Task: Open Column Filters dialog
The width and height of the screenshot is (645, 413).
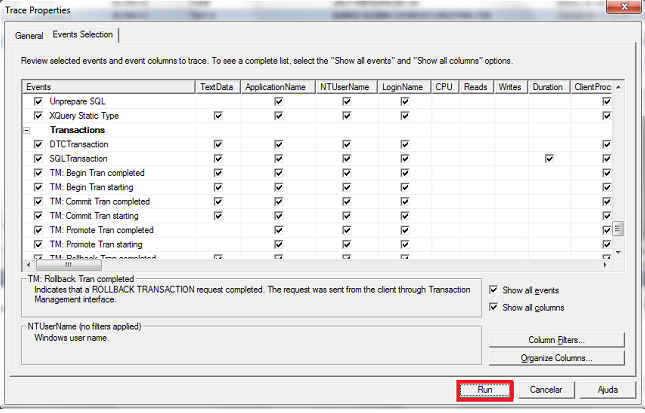Action: pos(557,340)
